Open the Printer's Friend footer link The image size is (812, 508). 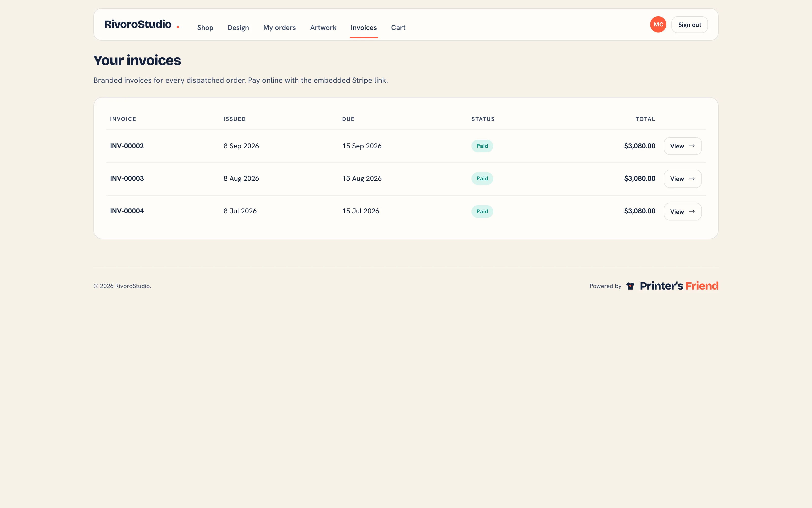679,286
